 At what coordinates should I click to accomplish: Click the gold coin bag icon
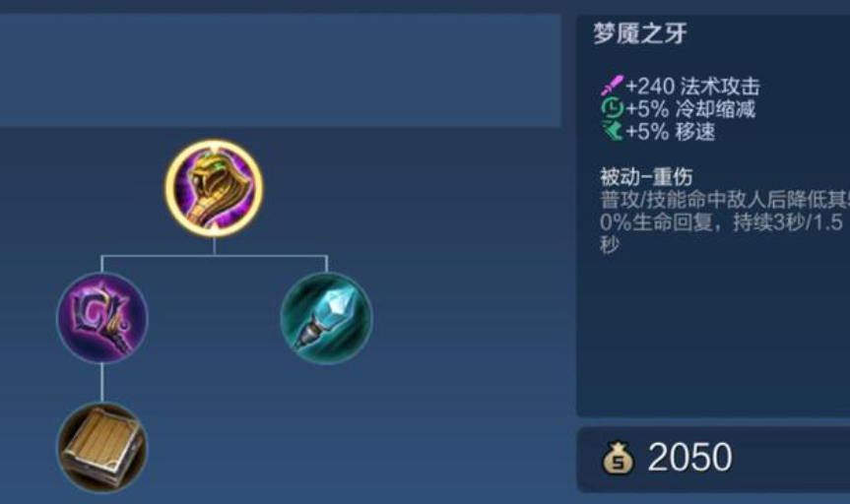(618, 458)
